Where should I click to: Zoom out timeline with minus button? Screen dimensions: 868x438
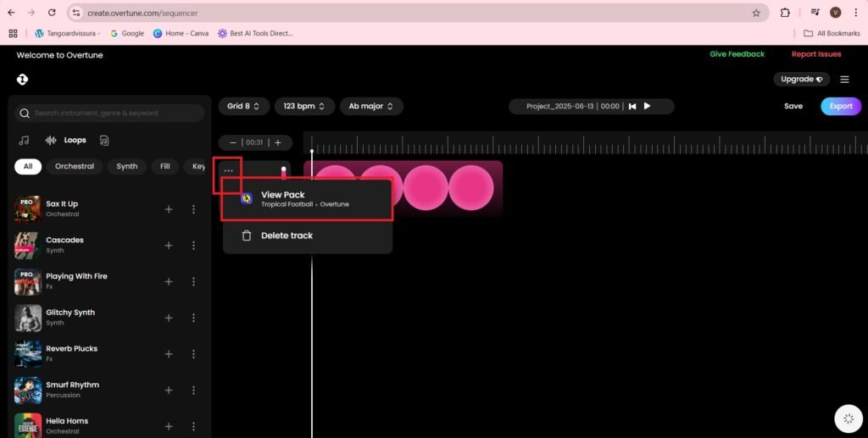(x=232, y=142)
